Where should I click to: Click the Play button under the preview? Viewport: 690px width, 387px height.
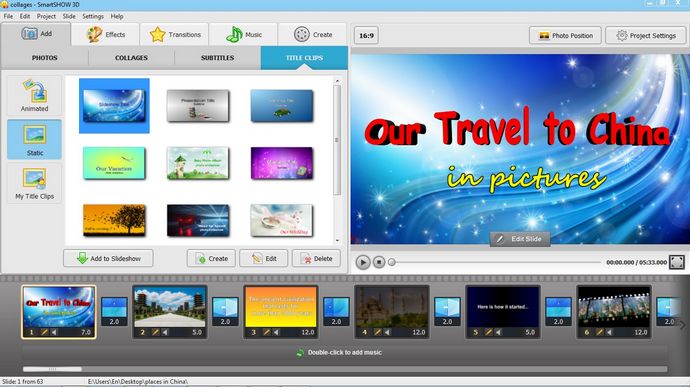(x=363, y=262)
